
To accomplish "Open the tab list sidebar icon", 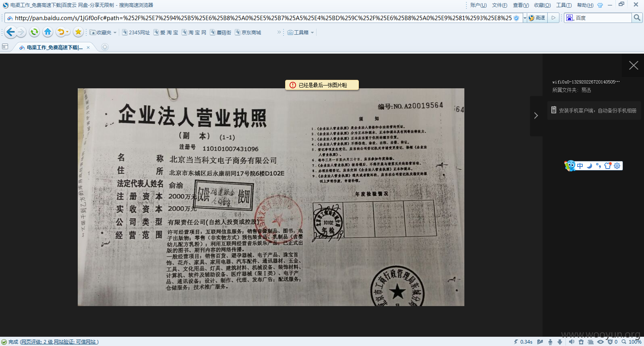I will coord(5,47).
